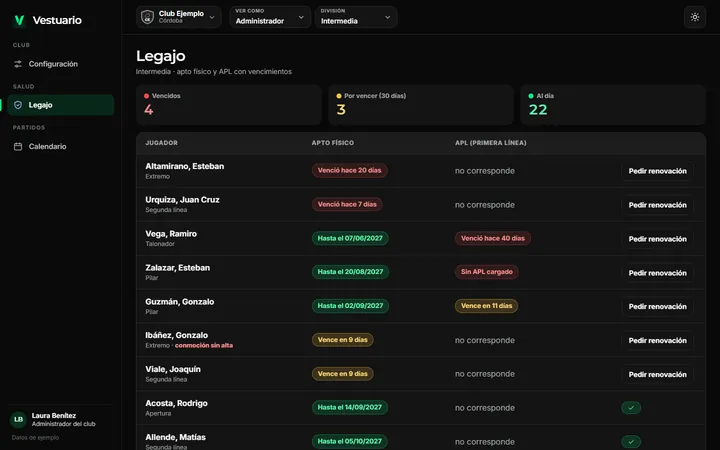720x450 pixels.
Task: Select player Allende, Matías
Action: click(x=175, y=437)
